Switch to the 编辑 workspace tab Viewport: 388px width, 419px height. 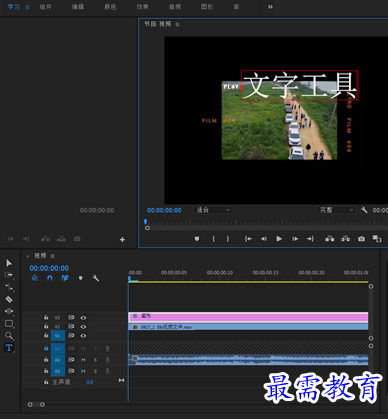(x=78, y=7)
